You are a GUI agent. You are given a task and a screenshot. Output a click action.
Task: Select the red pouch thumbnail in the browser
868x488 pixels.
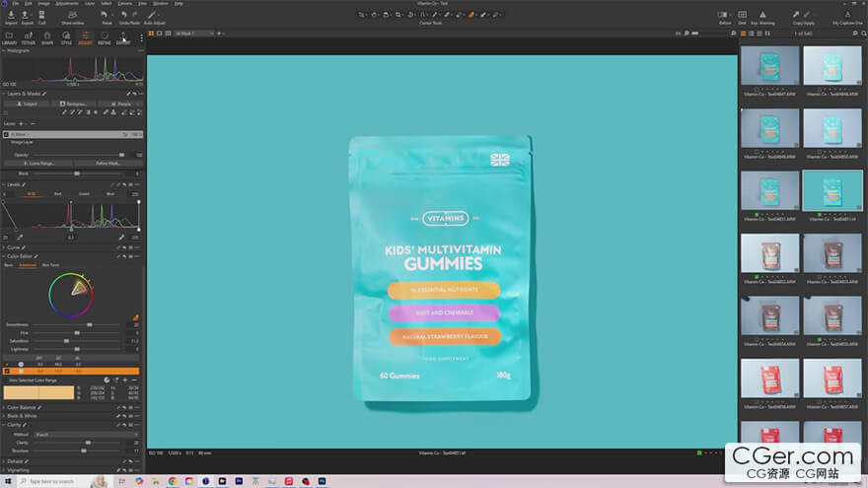pyautogui.click(x=769, y=379)
